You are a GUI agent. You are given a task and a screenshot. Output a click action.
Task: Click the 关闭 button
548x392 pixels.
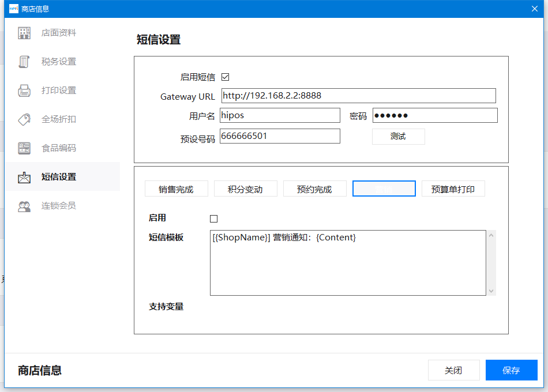click(453, 370)
